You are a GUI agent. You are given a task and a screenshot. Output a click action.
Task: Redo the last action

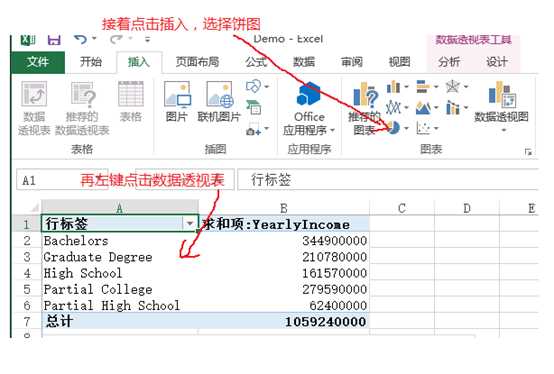[116, 39]
